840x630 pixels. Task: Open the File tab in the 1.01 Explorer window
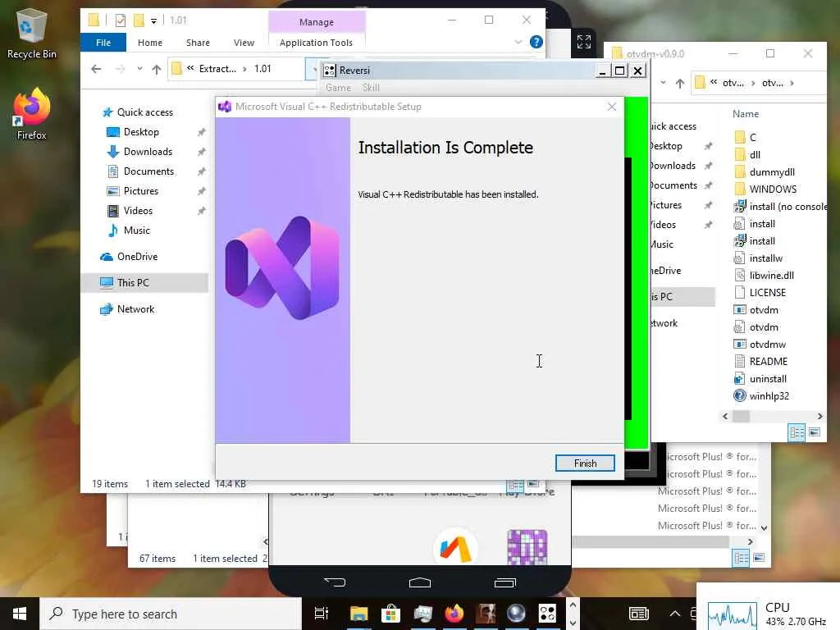coord(103,43)
